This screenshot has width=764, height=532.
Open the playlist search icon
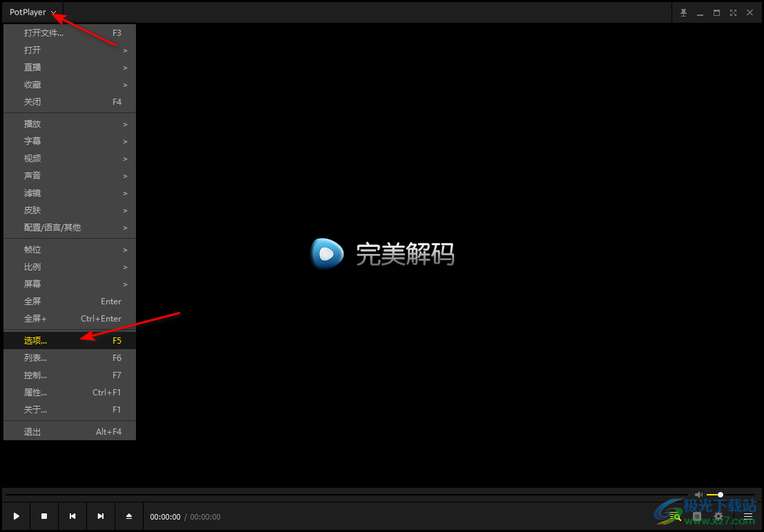675,516
